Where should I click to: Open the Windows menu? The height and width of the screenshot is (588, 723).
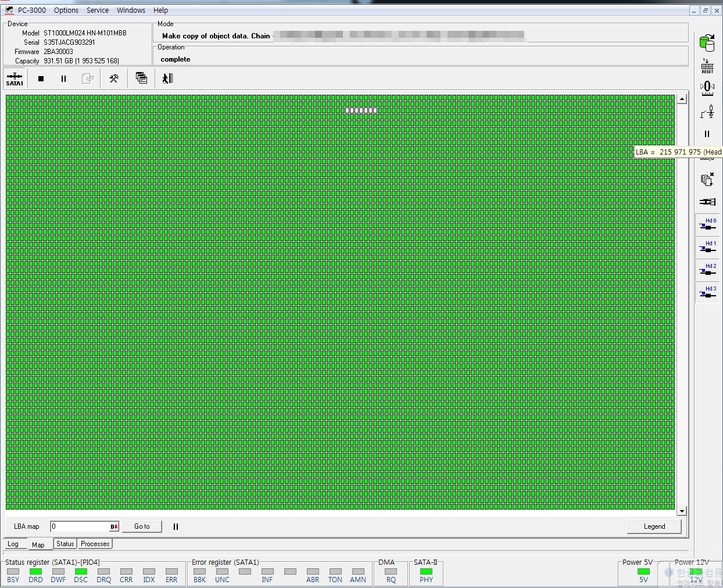pyautogui.click(x=131, y=10)
